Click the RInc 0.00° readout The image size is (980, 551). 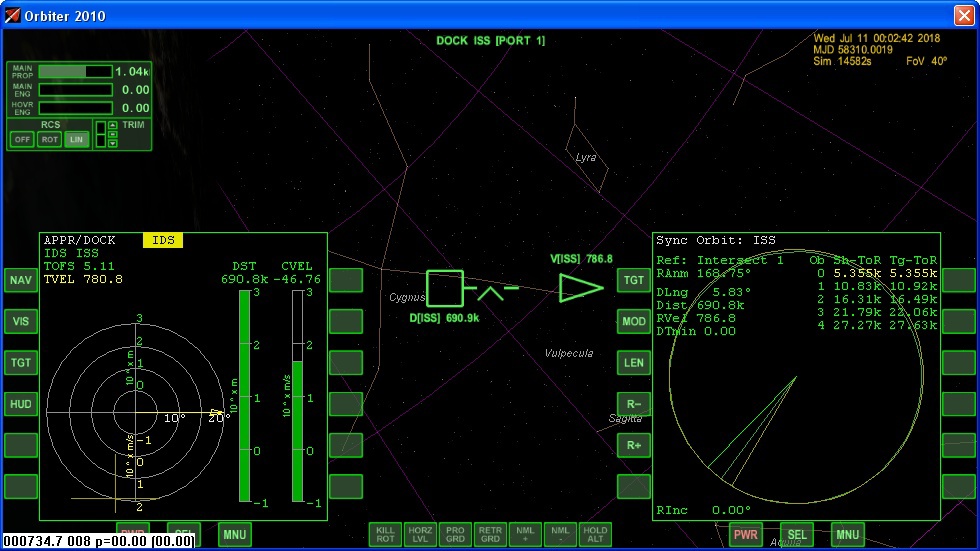pos(703,510)
